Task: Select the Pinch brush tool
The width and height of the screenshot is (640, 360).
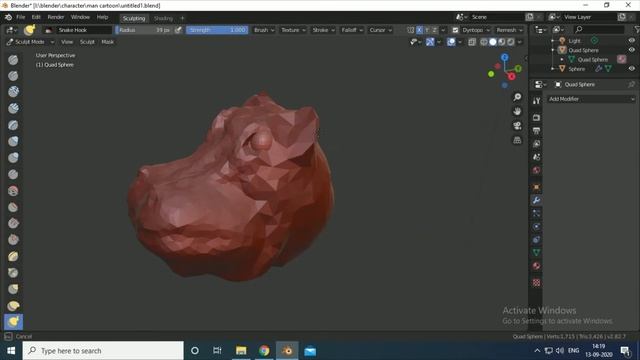Action: [x=13, y=273]
